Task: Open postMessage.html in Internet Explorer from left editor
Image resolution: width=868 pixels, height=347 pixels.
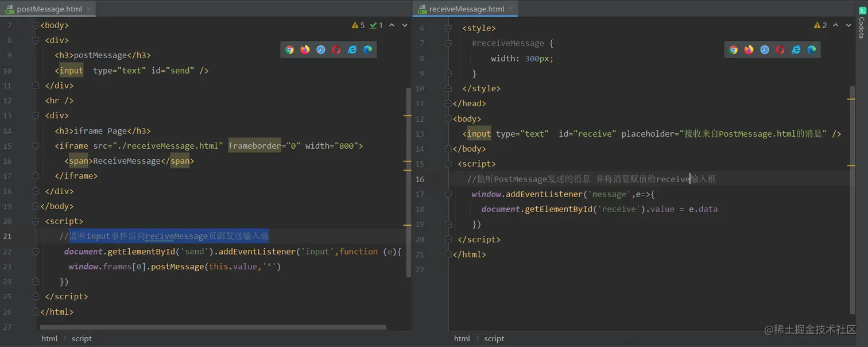Action: coord(352,50)
